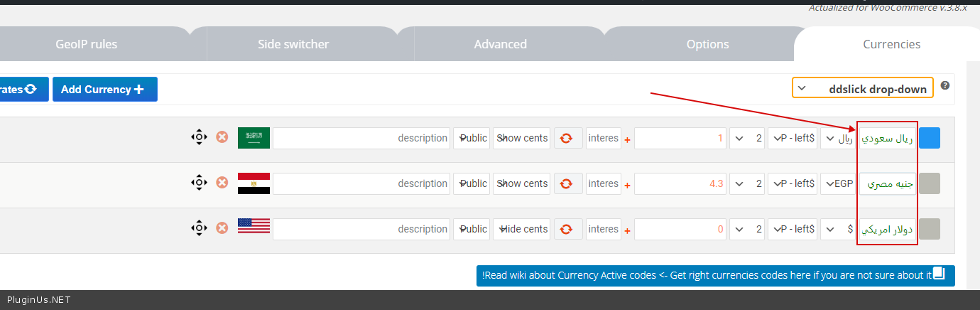Click the move handle in Saudi riyal row
Screen dimensions: 980x310
point(199,137)
